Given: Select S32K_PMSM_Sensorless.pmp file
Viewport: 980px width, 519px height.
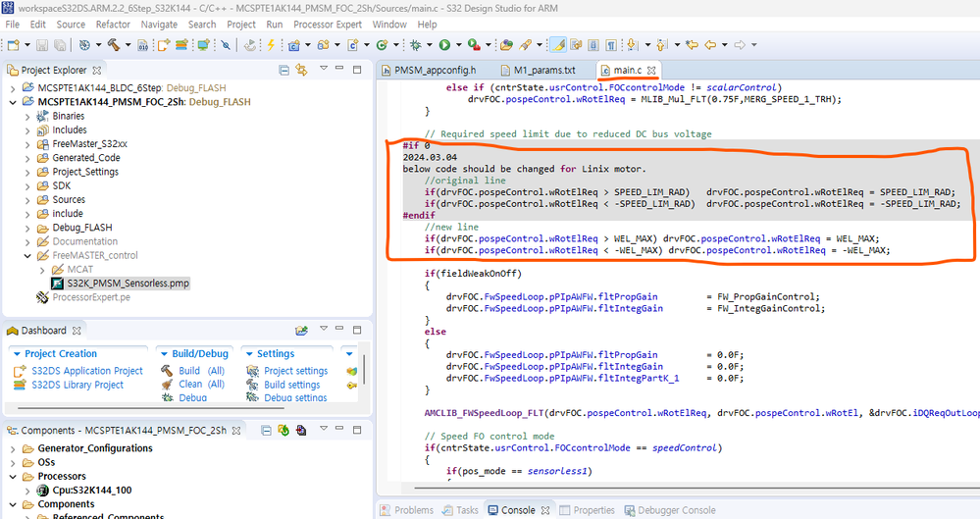Looking at the screenshot, I should (x=129, y=284).
